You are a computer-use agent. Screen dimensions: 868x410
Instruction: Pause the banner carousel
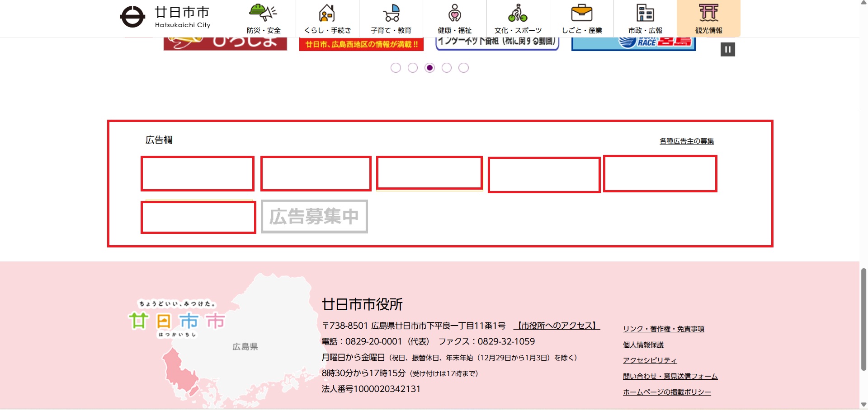point(728,49)
